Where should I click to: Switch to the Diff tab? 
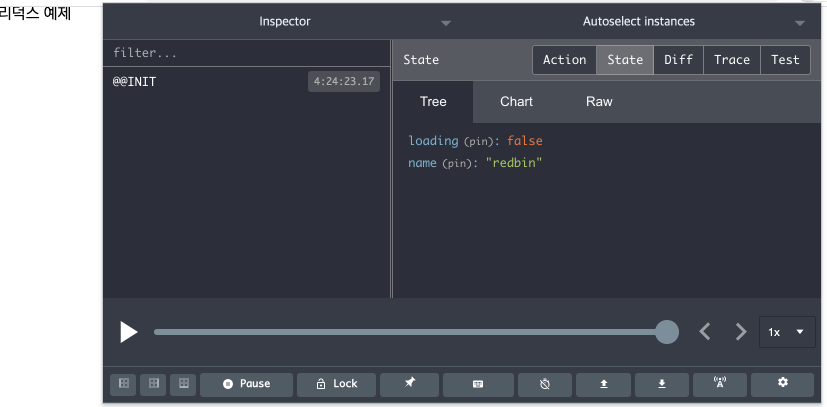coord(678,60)
